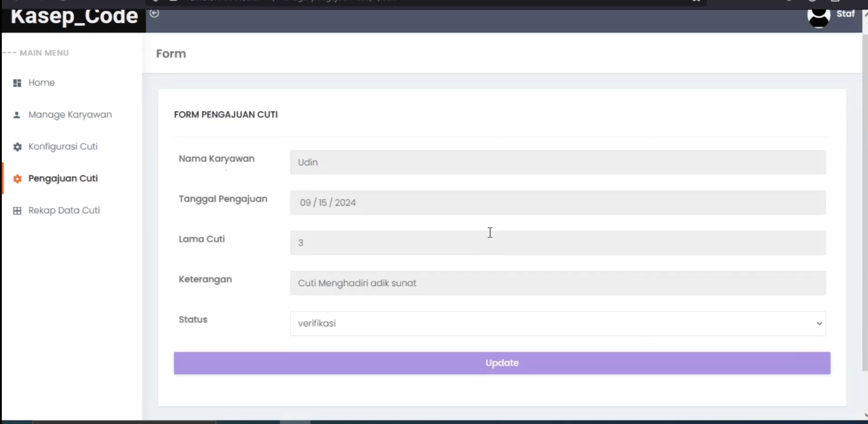Click the Staf username label

845,14
